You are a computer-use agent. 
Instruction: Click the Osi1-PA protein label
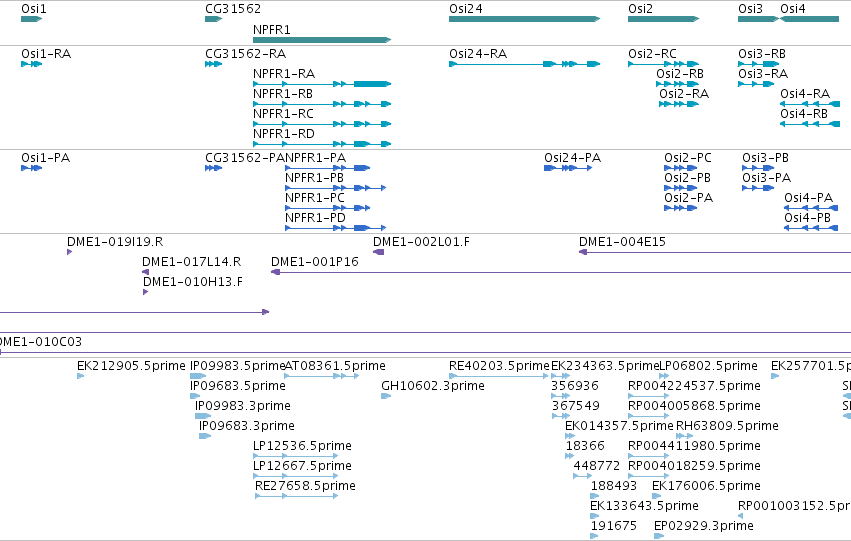pyautogui.click(x=46, y=158)
